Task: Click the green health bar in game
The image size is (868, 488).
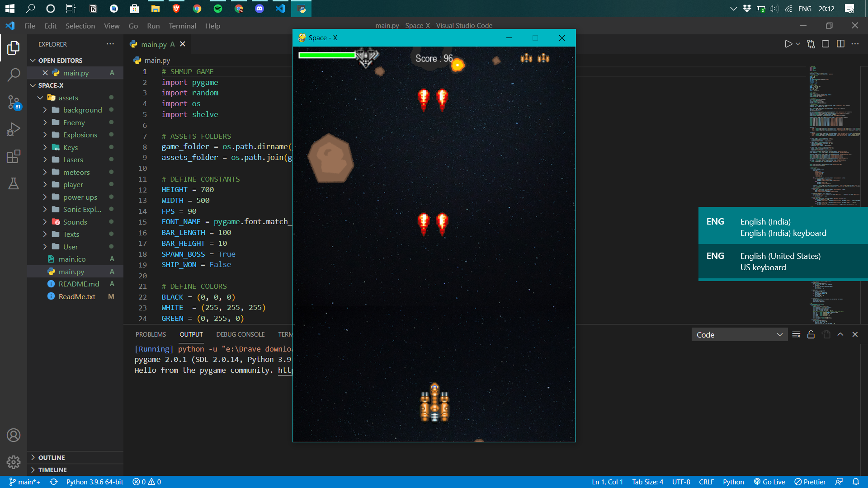Action: 326,56
